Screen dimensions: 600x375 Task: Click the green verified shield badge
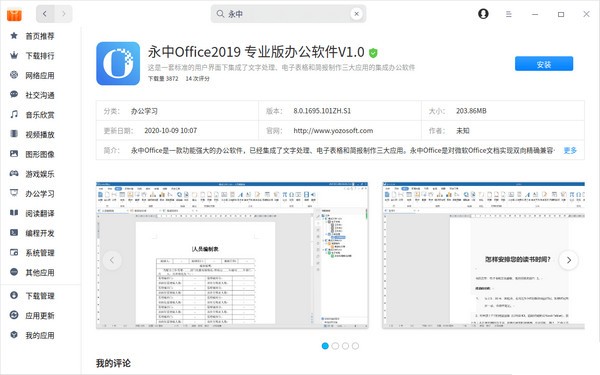373,53
